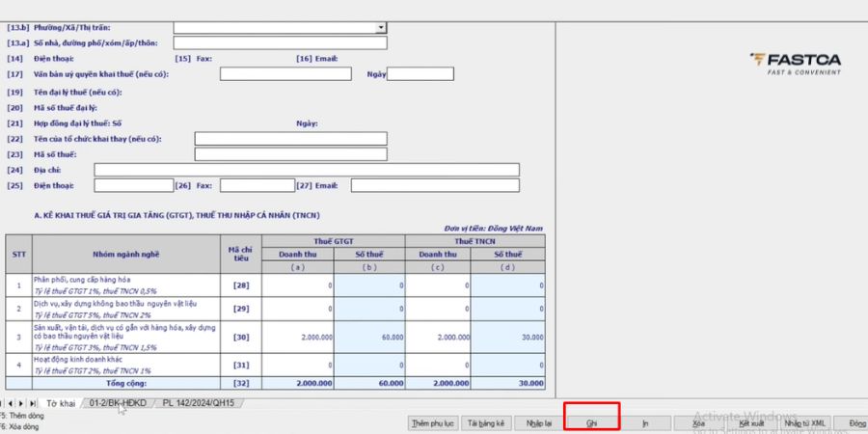Click the Thêm phụ lục button
Viewport: 868px width, 434px height.
(432, 423)
